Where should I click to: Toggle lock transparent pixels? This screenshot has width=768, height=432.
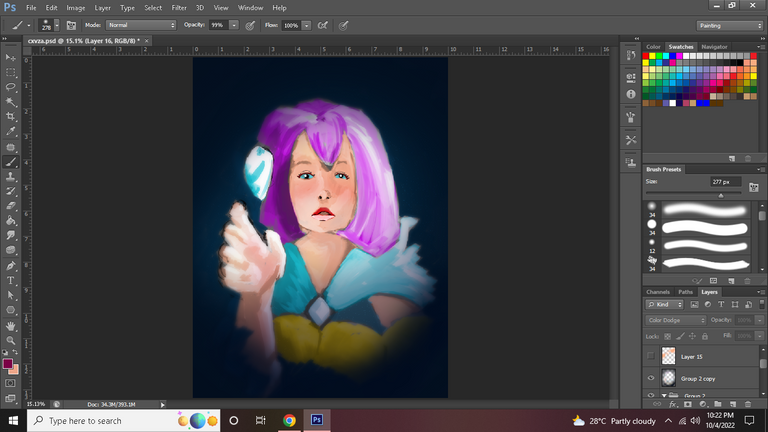(667, 336)
